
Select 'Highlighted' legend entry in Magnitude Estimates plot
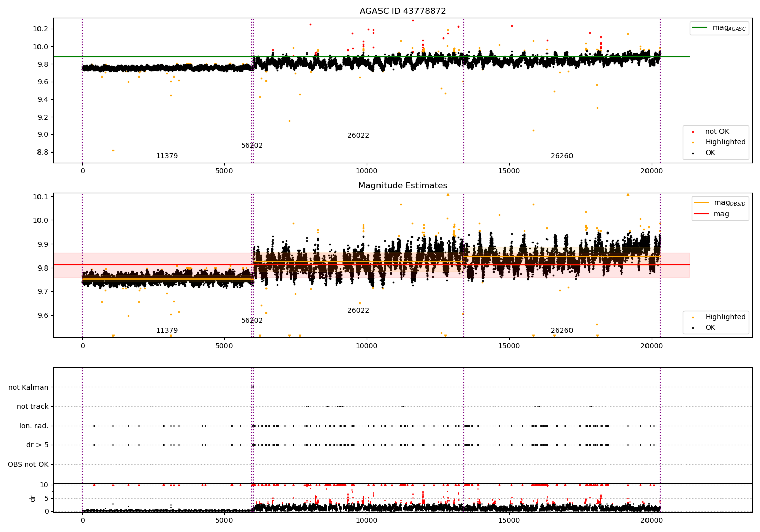(x=726, y=317)
